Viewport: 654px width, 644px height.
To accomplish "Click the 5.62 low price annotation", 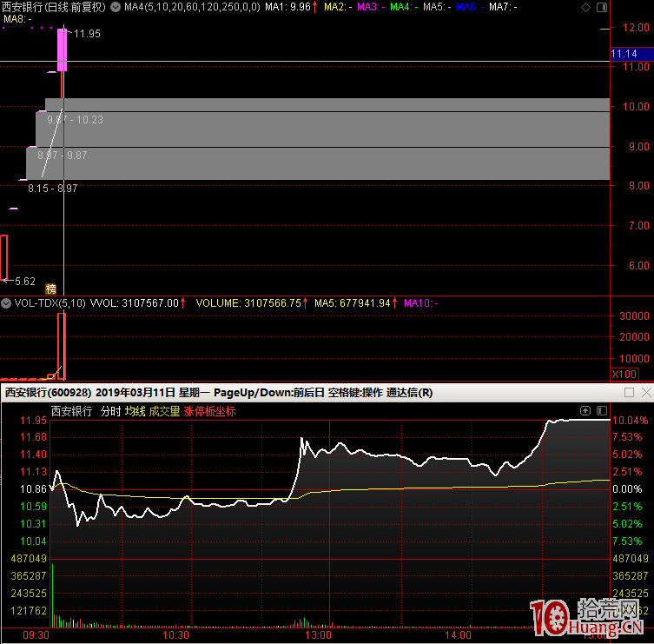I will pos(25,282).
